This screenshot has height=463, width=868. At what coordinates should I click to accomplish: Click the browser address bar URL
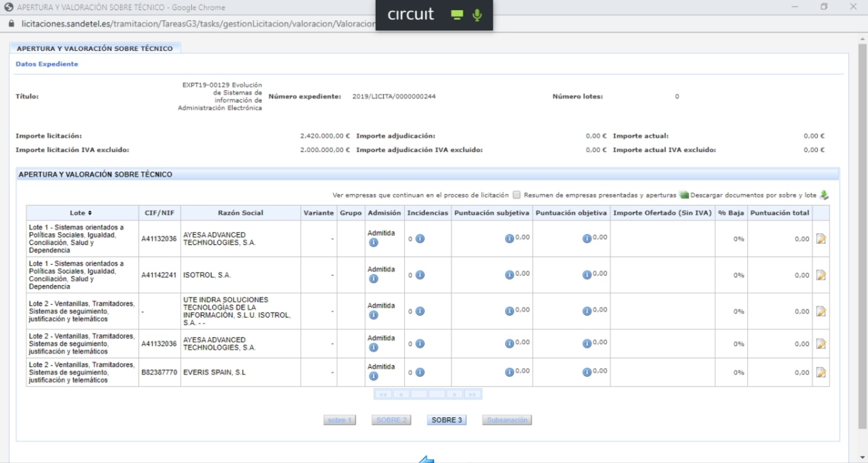tap(198, 24)
